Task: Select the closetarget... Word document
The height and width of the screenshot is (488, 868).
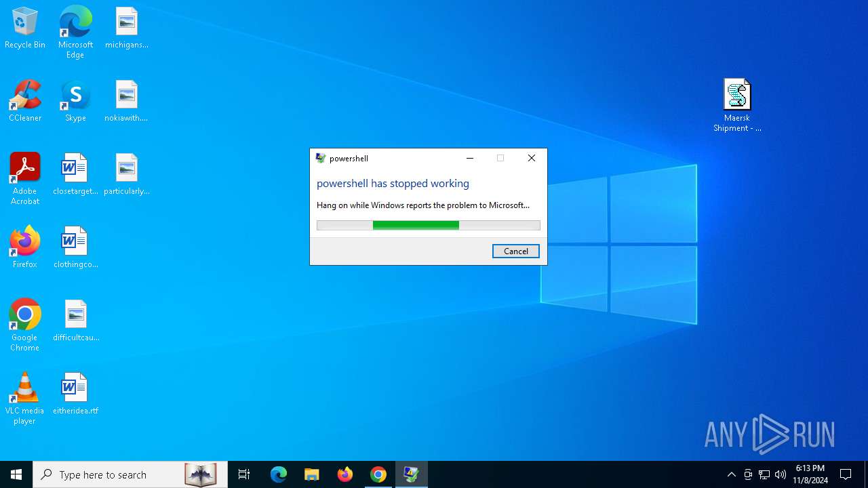Action: coord(75,174)
